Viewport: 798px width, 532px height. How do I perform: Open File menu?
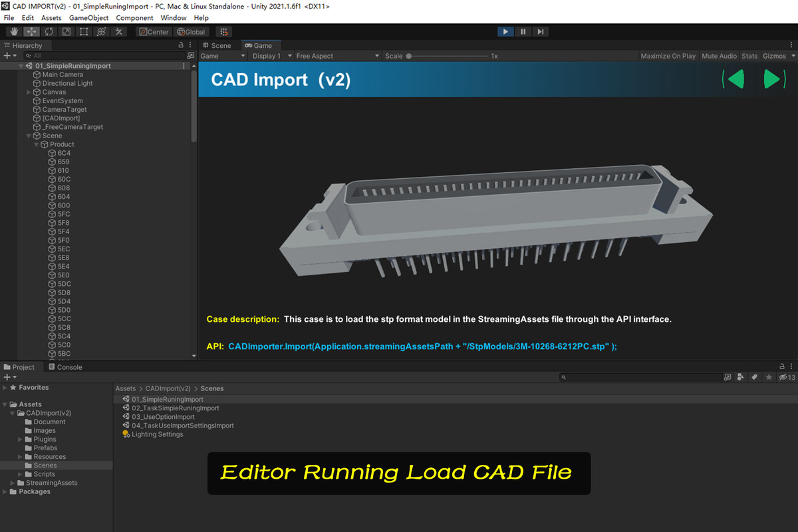click(9, 18)
